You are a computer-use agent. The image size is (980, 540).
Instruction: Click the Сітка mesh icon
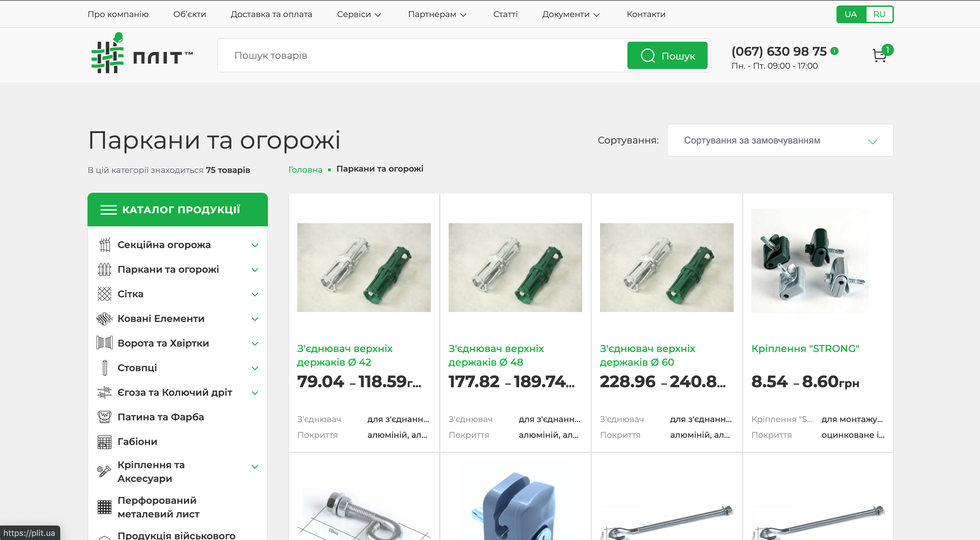pos(104,294)
